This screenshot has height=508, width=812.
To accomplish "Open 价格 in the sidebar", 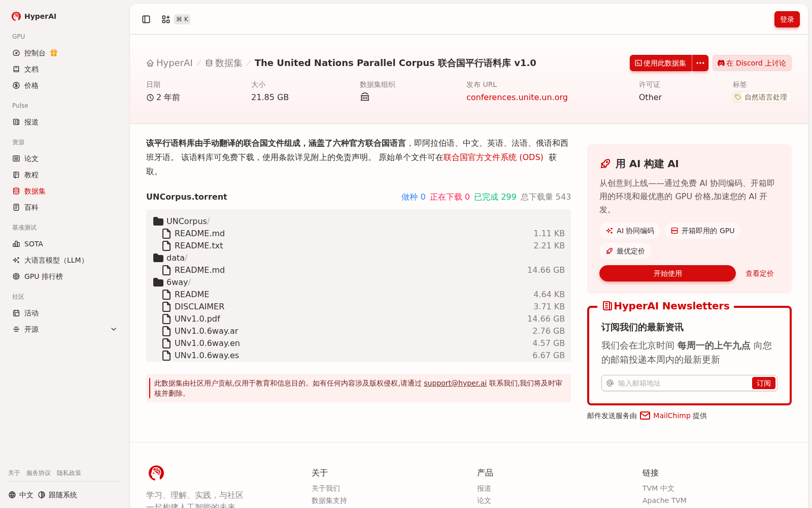I will (x=65, y=85).
